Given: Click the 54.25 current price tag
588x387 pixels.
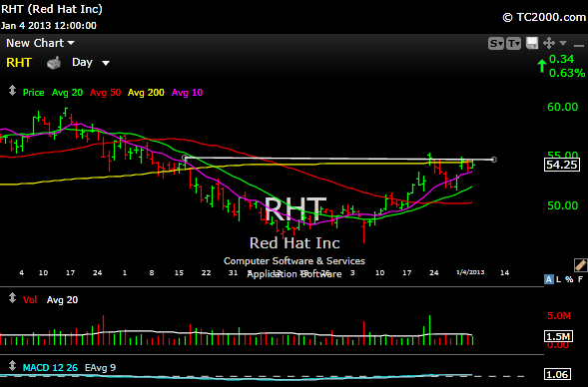Looking at the screenshot, I should pyautogui.click(x=562, y=165).
